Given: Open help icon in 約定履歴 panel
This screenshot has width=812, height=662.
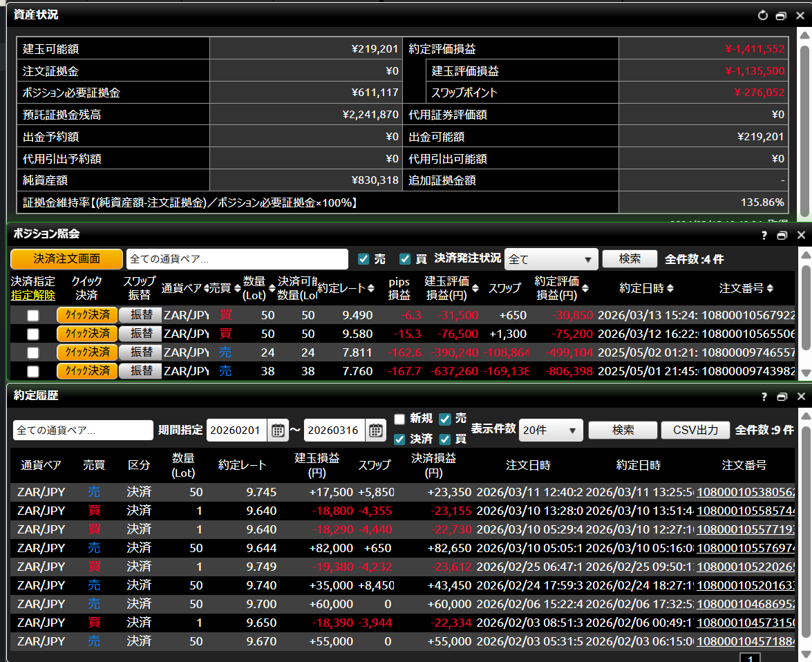Looking at the screenshot, I should pos(764,397).
